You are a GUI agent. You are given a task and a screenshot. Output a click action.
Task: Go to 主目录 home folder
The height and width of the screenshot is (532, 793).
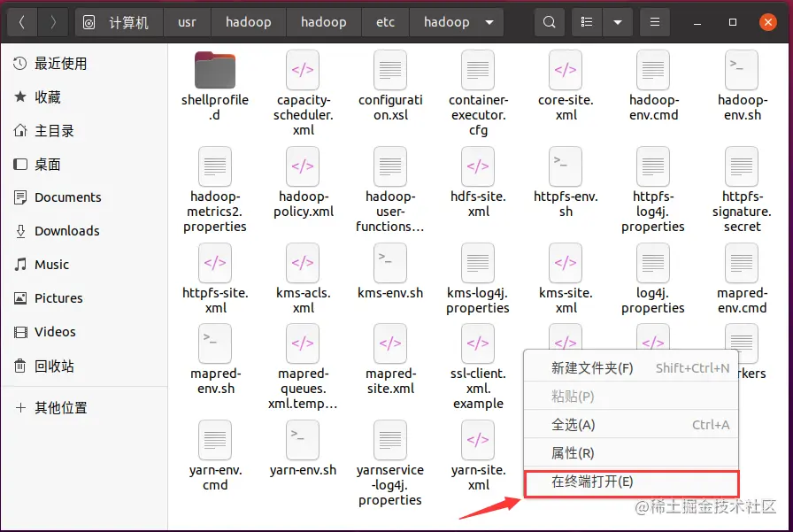coord(84,131)
